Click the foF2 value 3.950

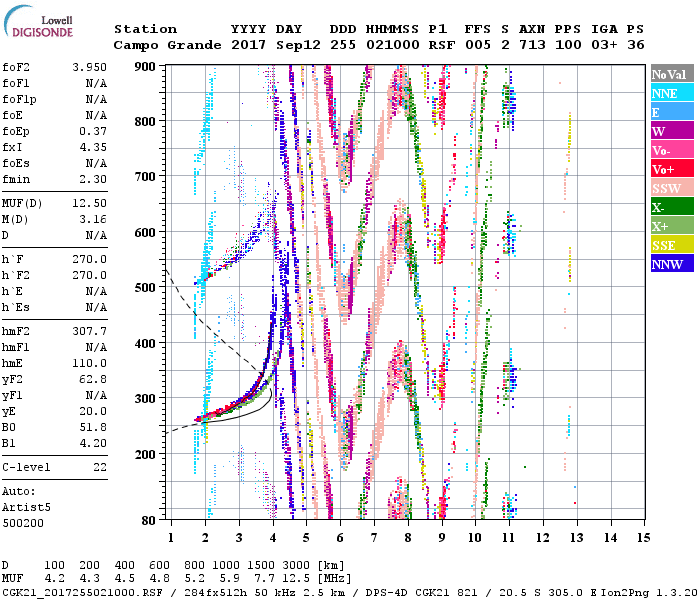pos(89,66)
